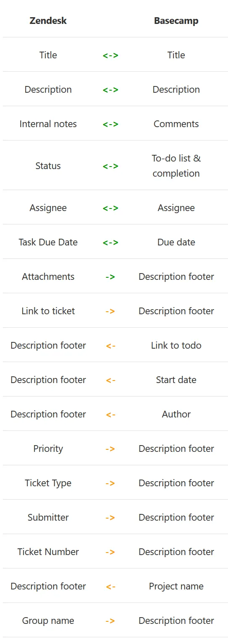Select the Ticket Type cell

[x=48, y=483]
